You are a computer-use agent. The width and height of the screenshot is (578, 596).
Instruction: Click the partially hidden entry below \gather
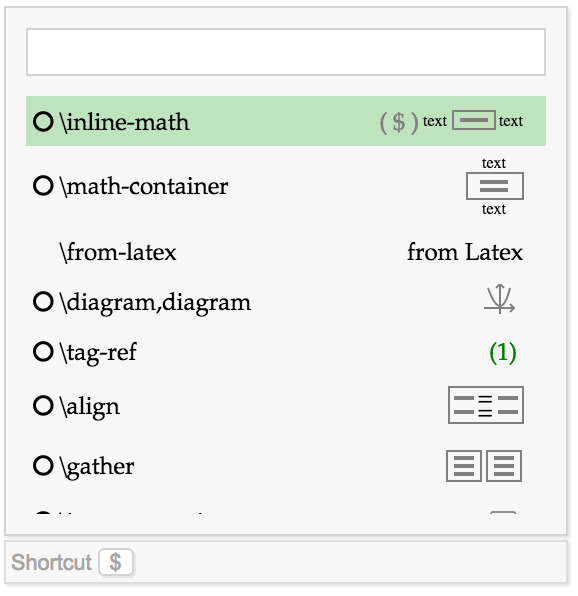click(x=286, y=512)
